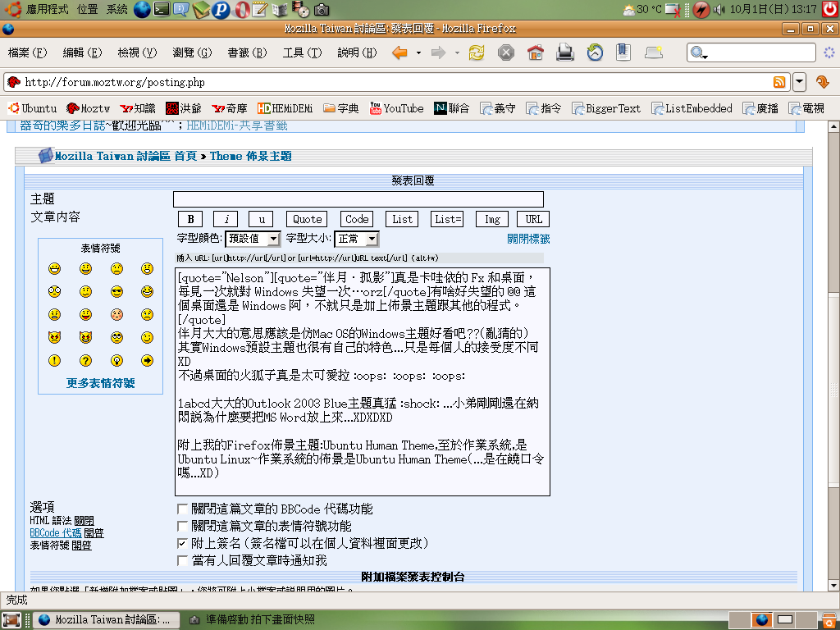Expand the address bar URL history dropdown
Image resolution: width=840 pixels, height=630 pixels.
coord(799,82)
